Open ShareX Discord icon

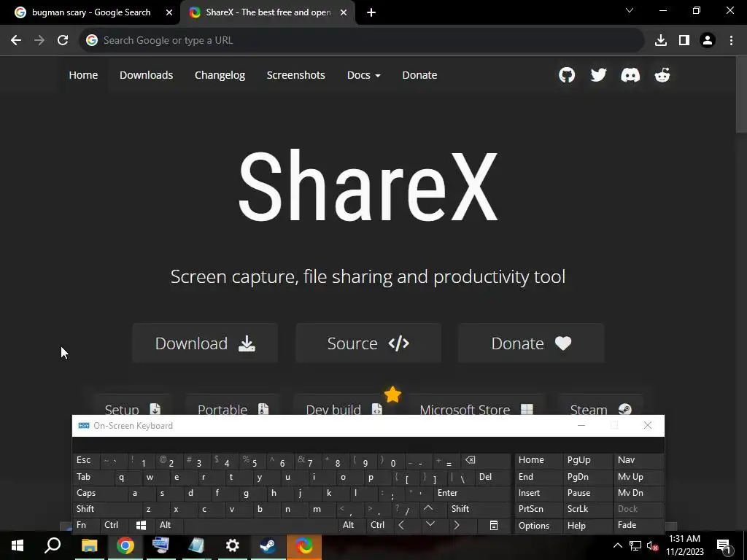(630, 75)
